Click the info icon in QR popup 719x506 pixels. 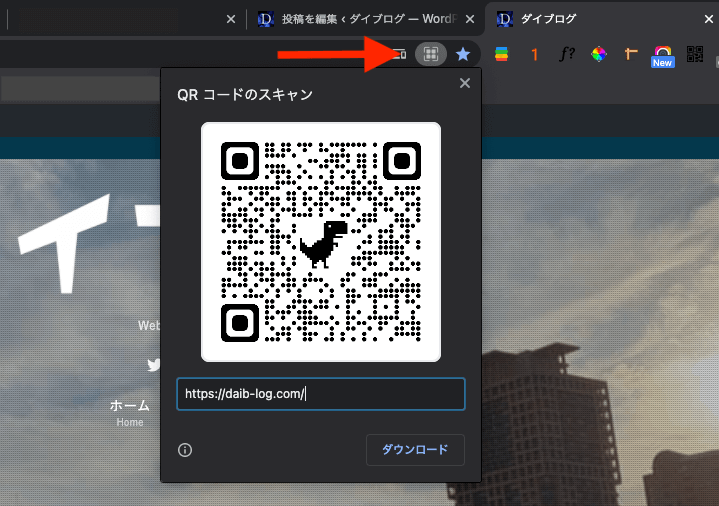pyautogui.click(x=185, y=450)
